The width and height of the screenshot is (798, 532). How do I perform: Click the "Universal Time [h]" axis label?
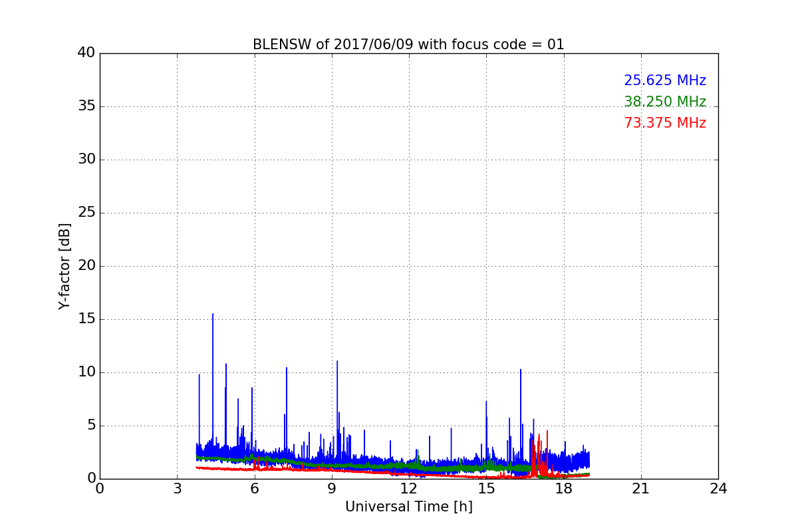[409, 507]
